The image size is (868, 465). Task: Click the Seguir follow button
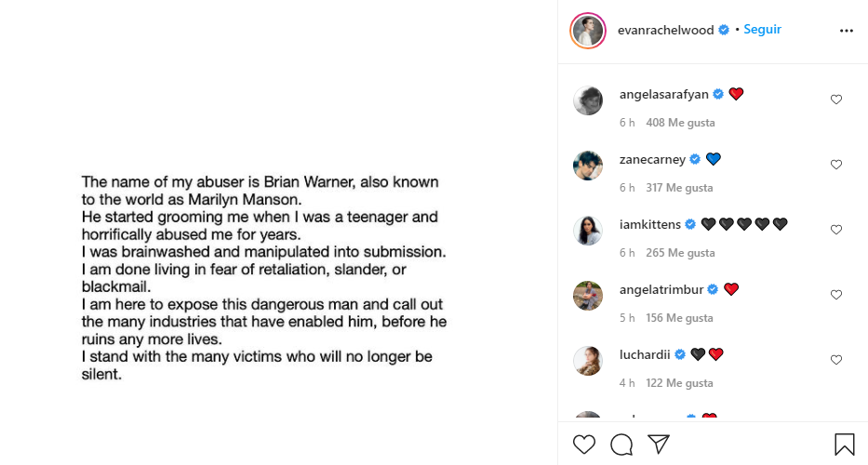[762, 30]
